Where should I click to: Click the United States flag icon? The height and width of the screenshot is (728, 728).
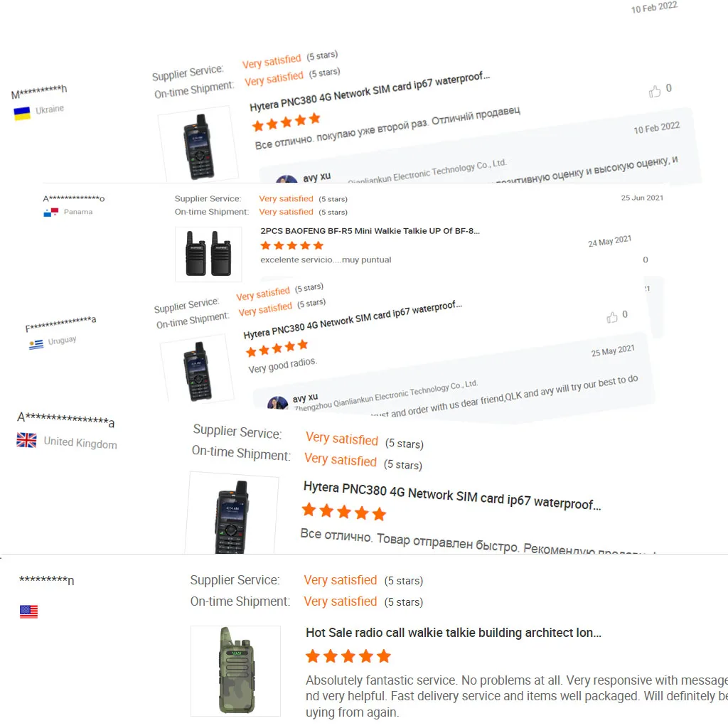coord(28,611)
